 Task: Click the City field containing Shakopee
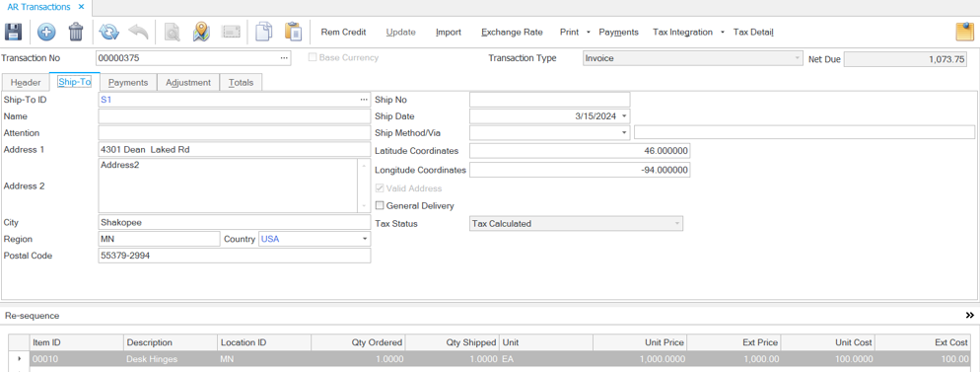pos(235,222)
